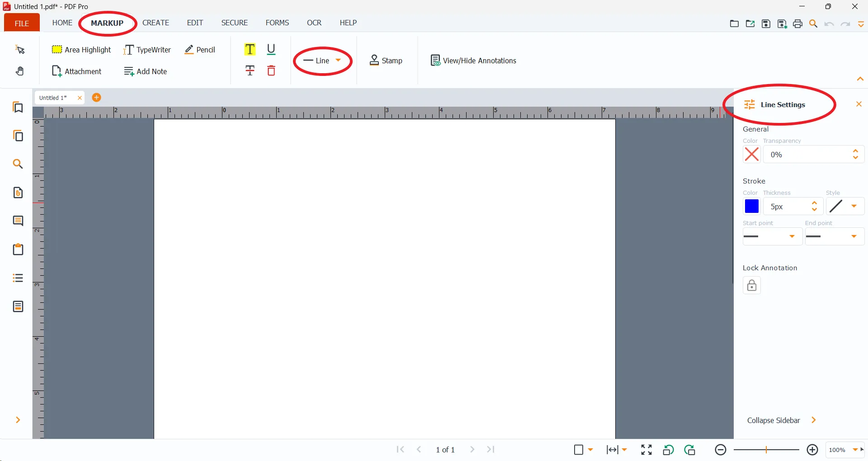Screen dimensions: 868x461
Task: Click the Area Highlight button
Action: click(x=81, y=50)
